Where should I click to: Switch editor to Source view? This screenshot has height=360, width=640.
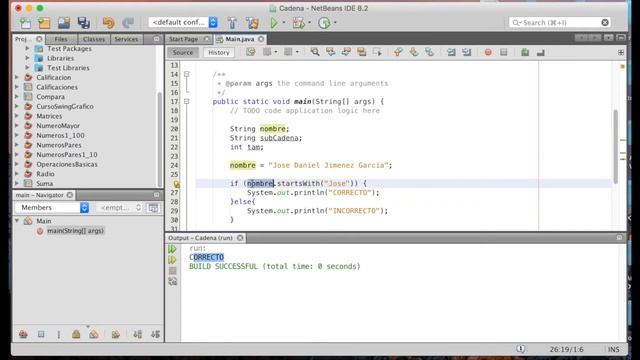coord(182,52)
